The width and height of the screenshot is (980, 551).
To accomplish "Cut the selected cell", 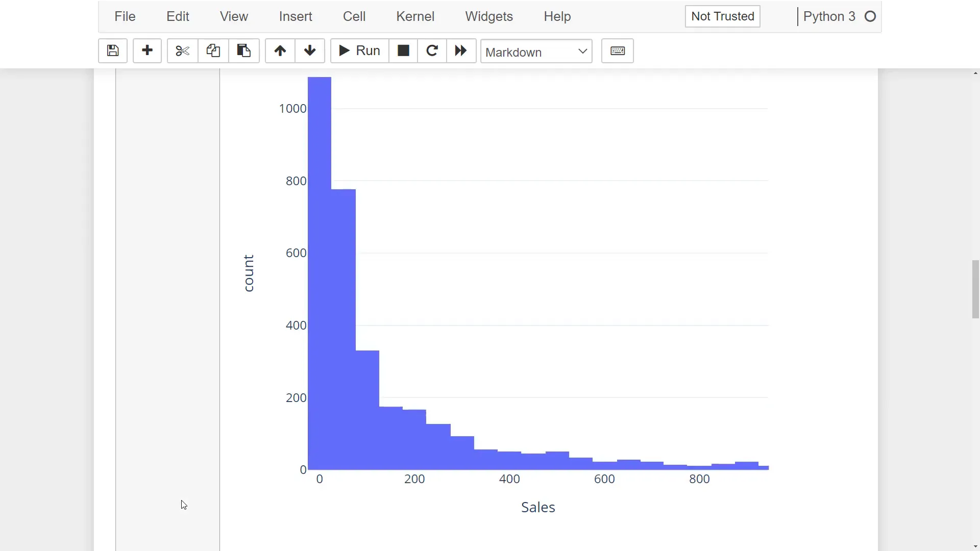I will (x=182, y=51).
